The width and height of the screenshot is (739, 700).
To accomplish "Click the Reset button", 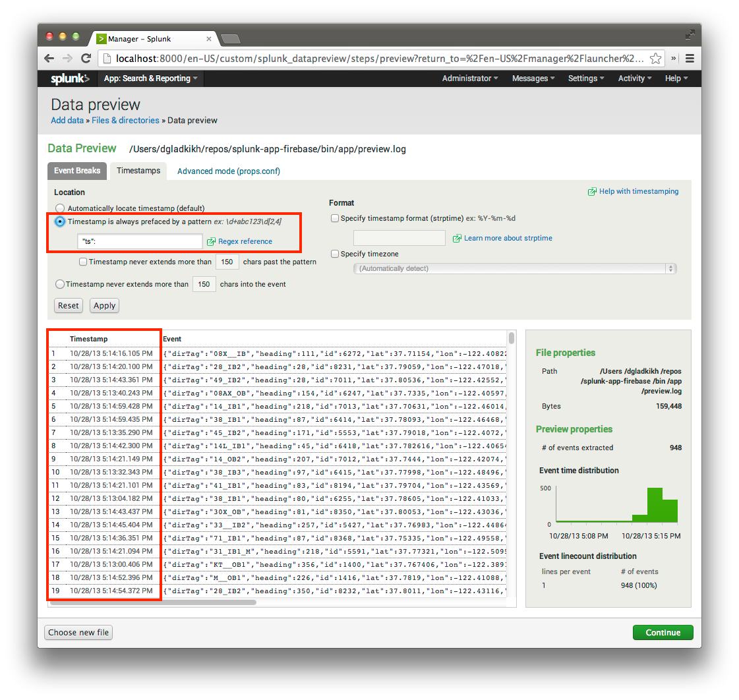I will (69, 306).
